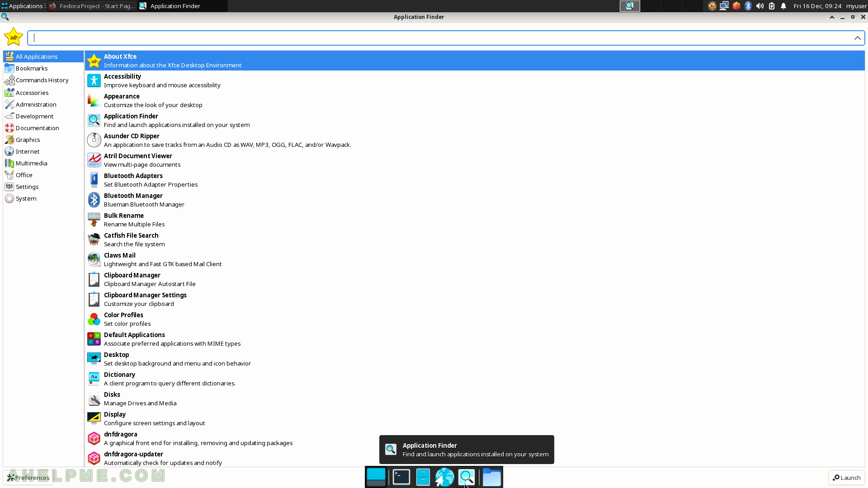This screenshot has height=488, width=868.
Task: Select Settings category
Action: (x=43, y=187)
